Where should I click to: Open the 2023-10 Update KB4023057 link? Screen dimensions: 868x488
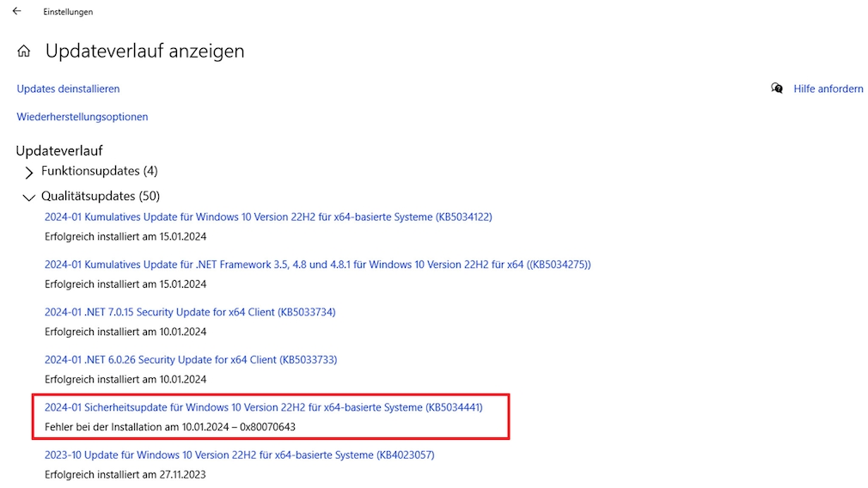point(239,454)
